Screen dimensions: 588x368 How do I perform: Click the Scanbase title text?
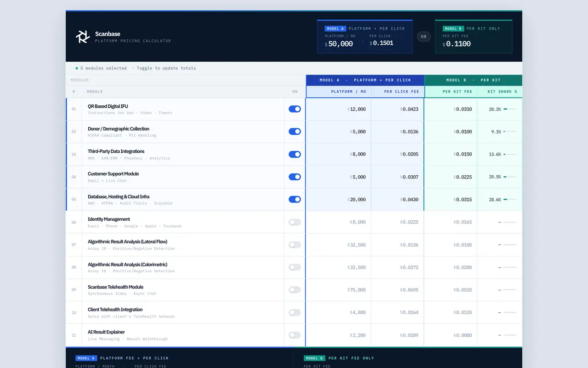click(x=107, y=34)
